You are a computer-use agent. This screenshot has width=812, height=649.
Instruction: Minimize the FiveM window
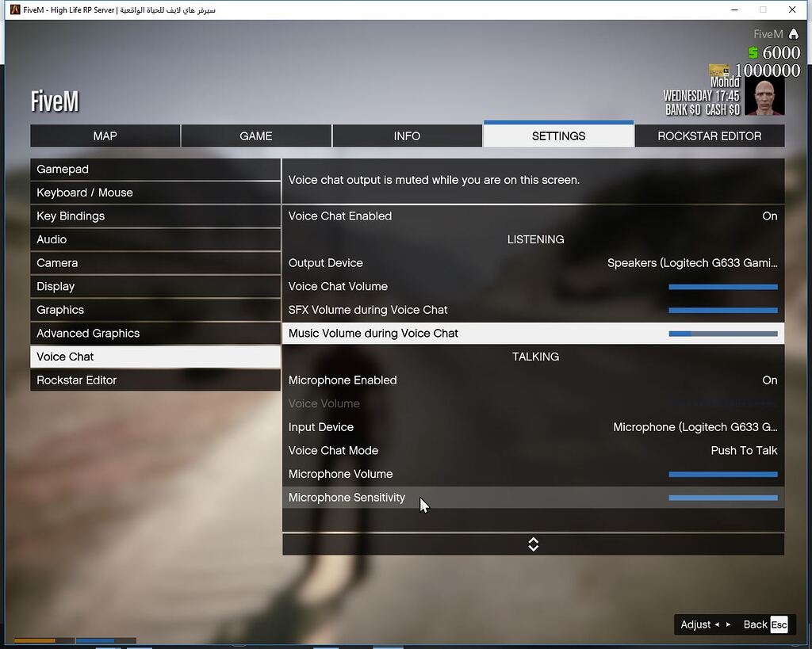pyautogui.click(x=734, y=10)
